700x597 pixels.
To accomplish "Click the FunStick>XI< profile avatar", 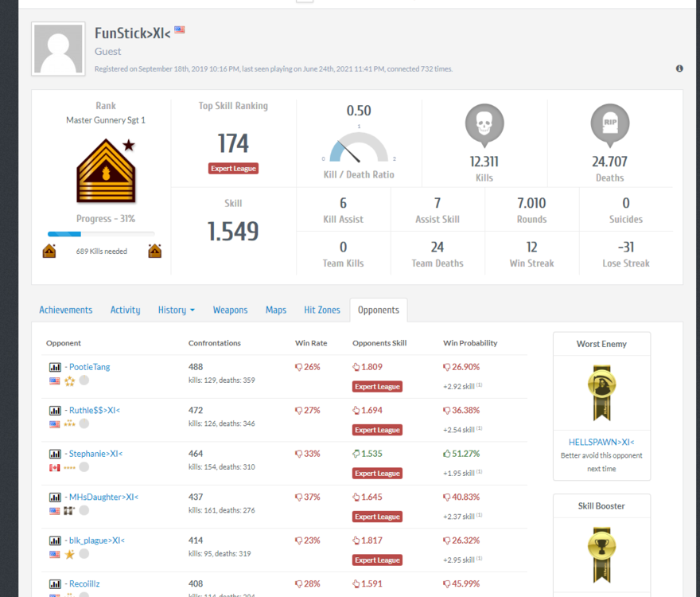I will click(x=58, y=49).
